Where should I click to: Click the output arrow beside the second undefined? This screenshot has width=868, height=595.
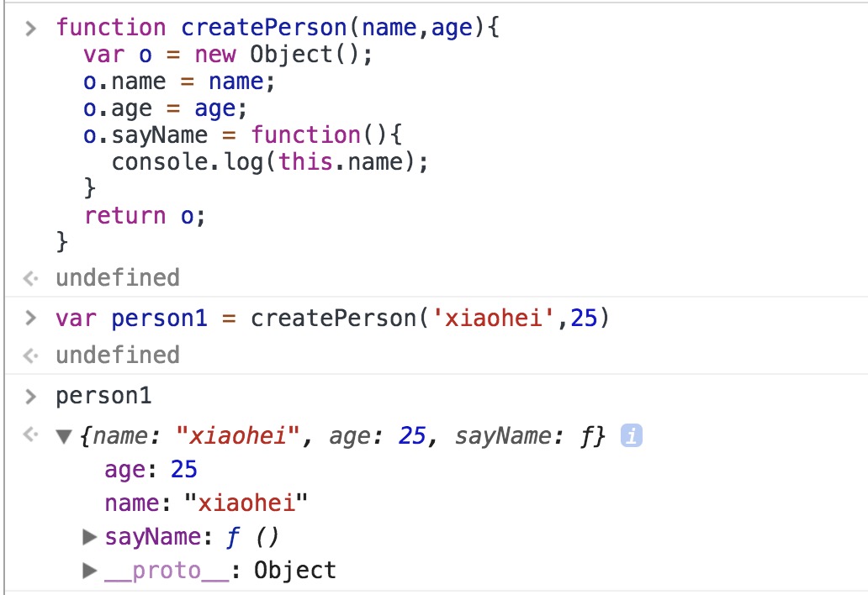click(x=30, y=355)
